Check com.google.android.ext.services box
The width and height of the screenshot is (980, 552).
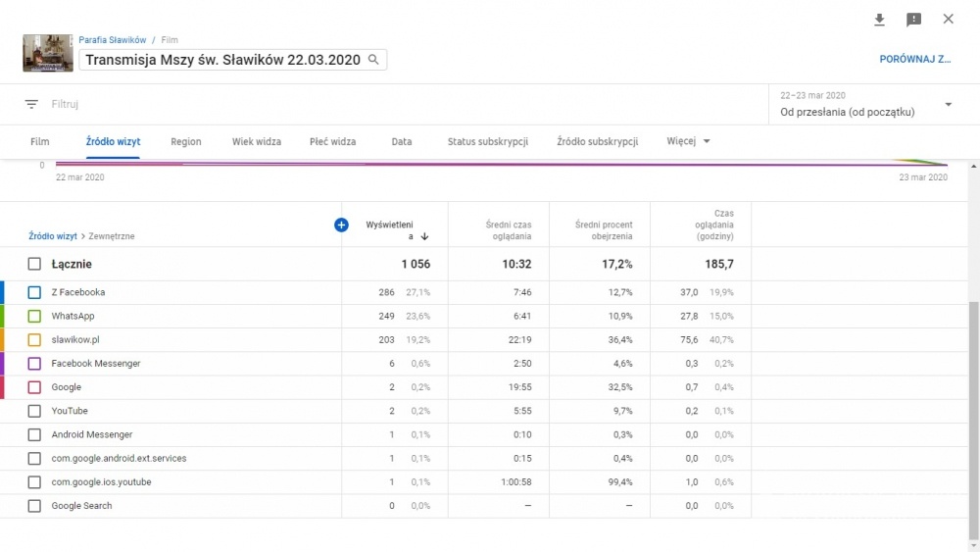click(x=34, y=458)
